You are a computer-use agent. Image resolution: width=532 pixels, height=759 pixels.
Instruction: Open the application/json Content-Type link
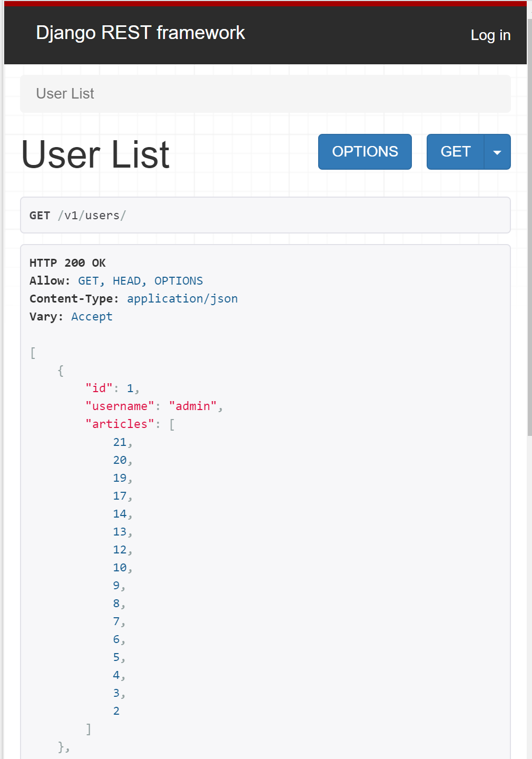point(182,298)
